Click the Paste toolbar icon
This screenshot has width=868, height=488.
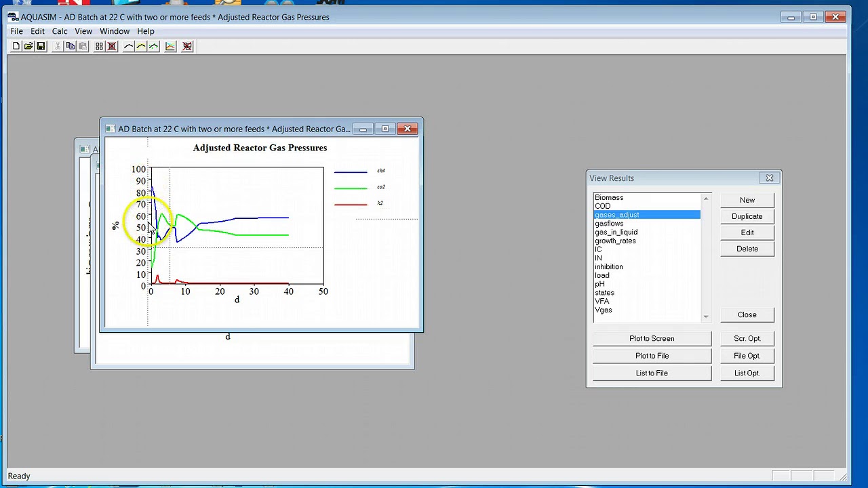pyautogui.click(x=82, y=46)
